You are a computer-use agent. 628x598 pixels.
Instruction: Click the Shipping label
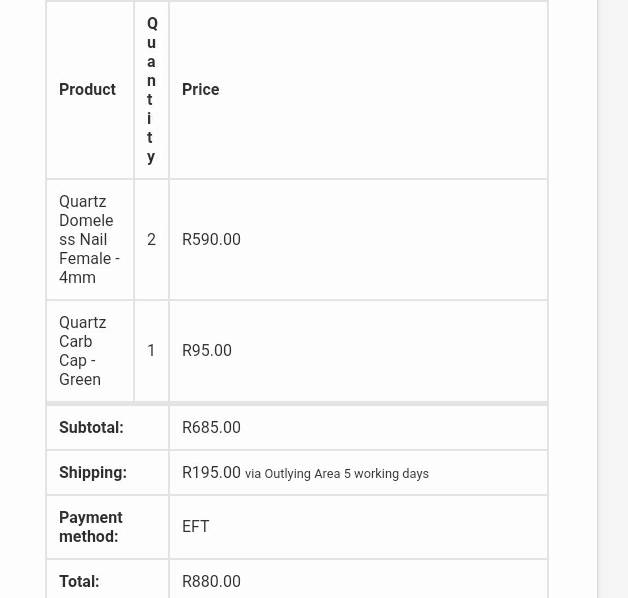coord(93,473)
